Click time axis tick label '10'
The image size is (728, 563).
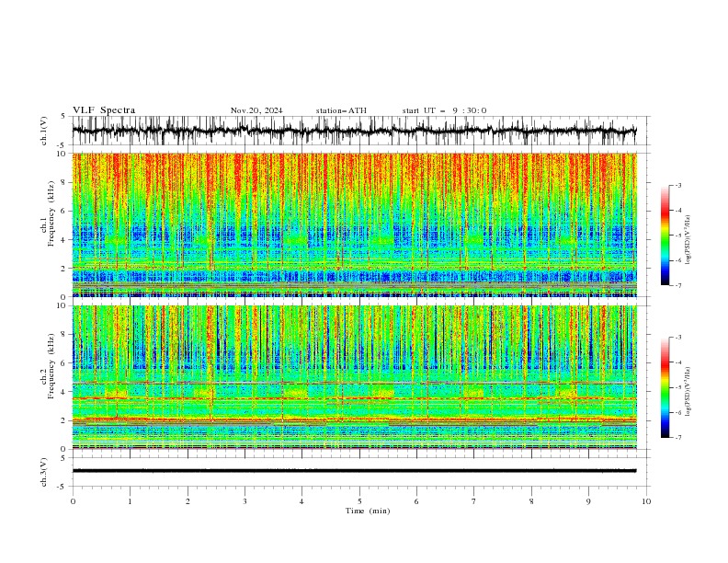[646, 501]
